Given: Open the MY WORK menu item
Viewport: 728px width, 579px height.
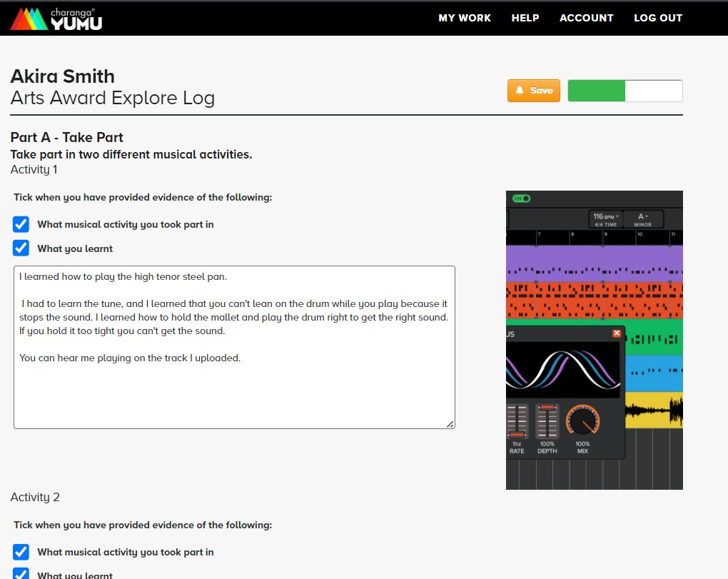Looking at the screenshot, I should click(465, 18).
